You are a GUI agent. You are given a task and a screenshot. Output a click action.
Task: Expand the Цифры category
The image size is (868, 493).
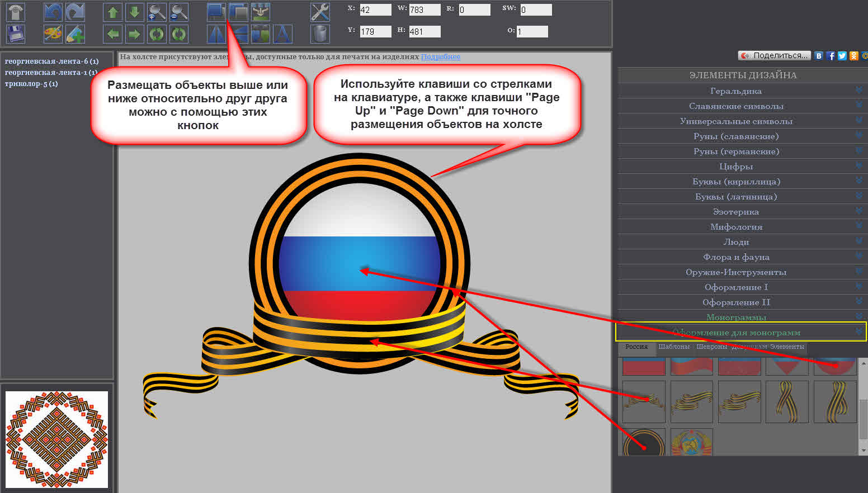point(743,166)
